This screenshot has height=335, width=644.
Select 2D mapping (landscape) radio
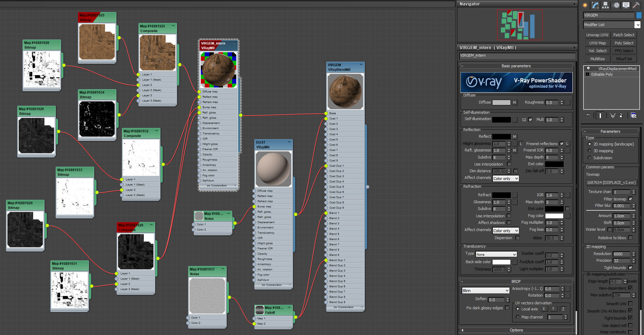(x=589, y=144)
